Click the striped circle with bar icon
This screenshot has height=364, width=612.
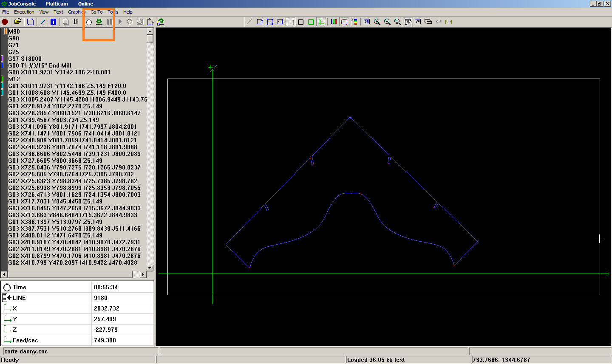pos(140,22)
